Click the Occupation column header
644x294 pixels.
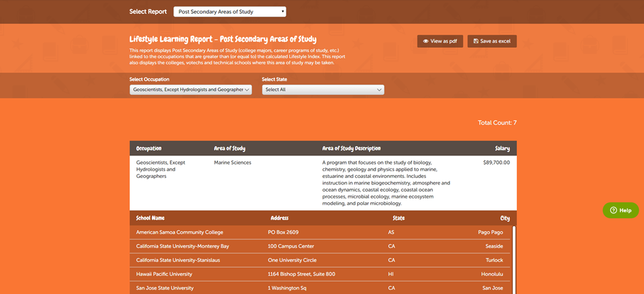pos(149,148)
